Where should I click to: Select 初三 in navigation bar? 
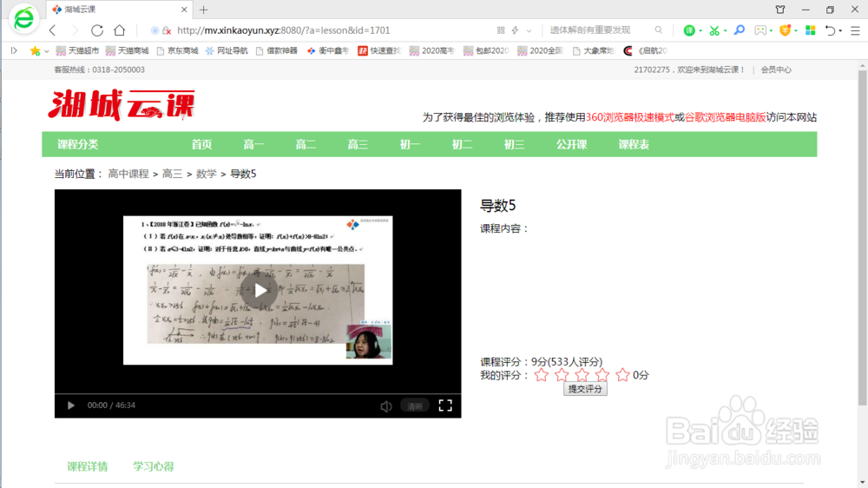(x=514, y=144)
